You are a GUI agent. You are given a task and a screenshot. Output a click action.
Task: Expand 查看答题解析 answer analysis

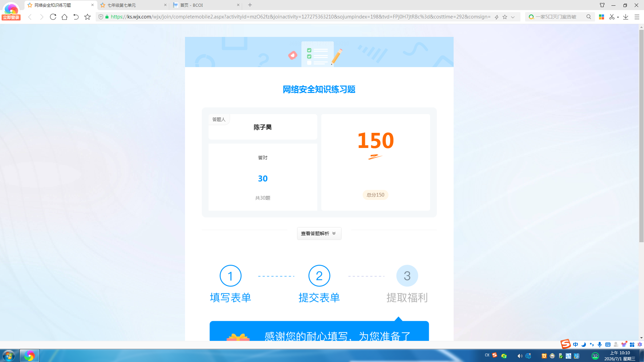tap(319, 234)
